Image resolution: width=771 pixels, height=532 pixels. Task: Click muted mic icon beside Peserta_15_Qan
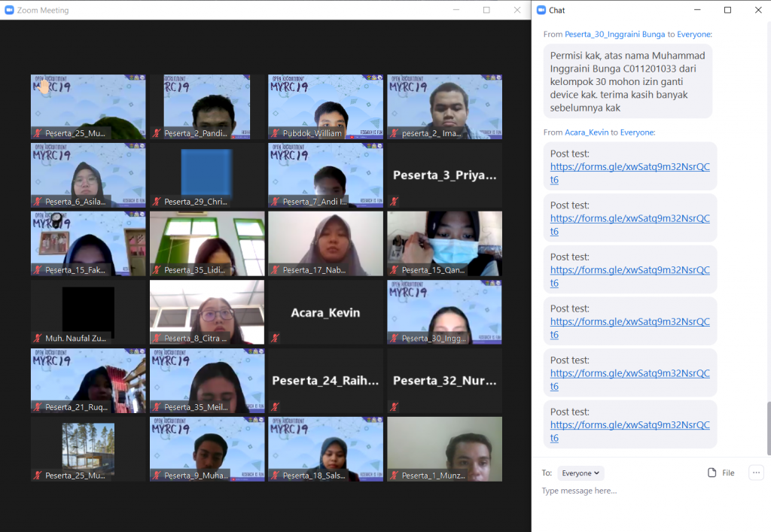[x=395, y=269]
